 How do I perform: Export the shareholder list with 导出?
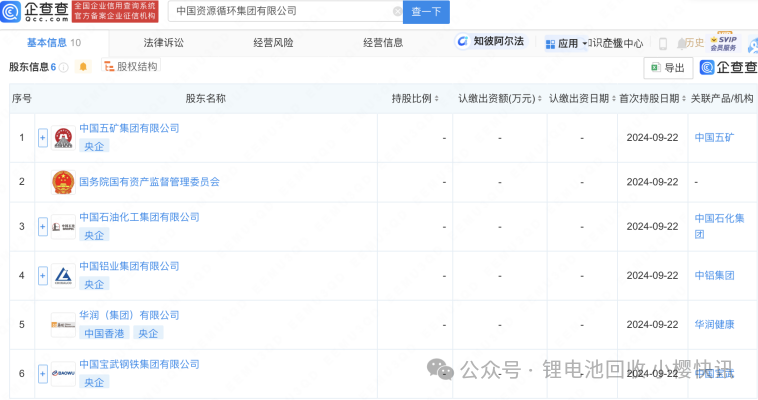[668, 68]
